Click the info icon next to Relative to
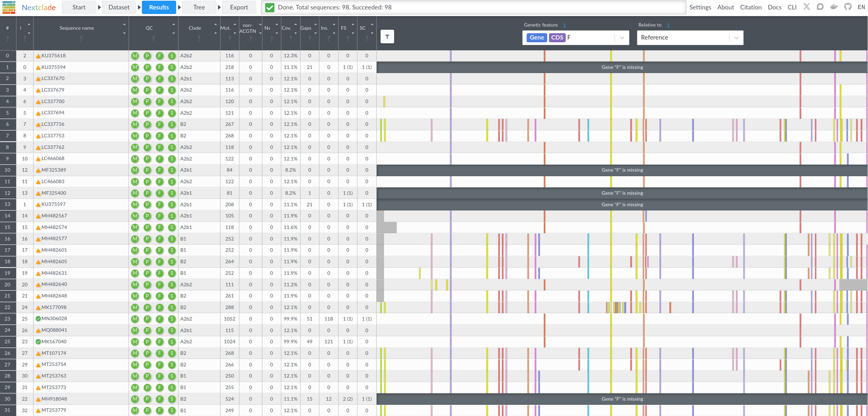Screen dimensions: 868x416 668,25
